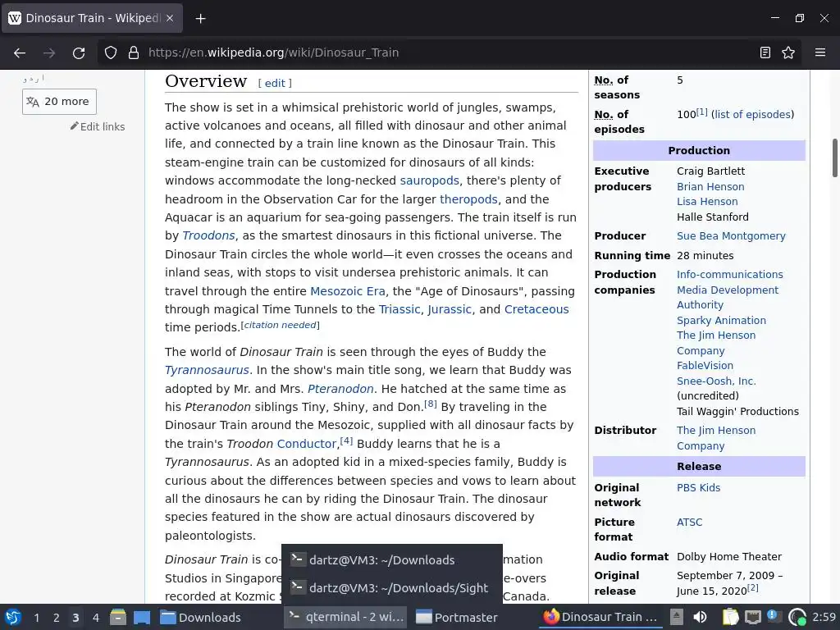This screenshot has height=630, width=840.
Task: Jump to reference 8 footnote
Action: (431, 404)
